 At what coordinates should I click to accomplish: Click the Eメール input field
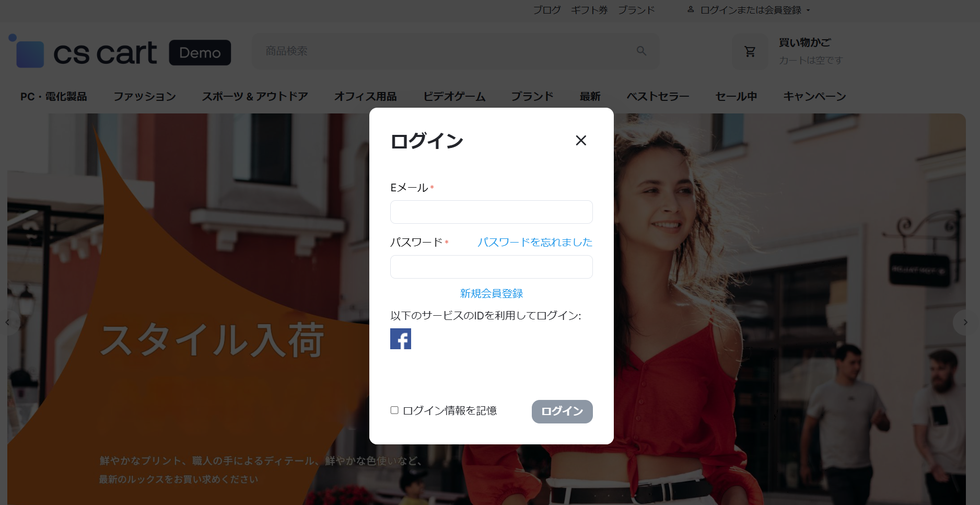click(x=491, y=212)
